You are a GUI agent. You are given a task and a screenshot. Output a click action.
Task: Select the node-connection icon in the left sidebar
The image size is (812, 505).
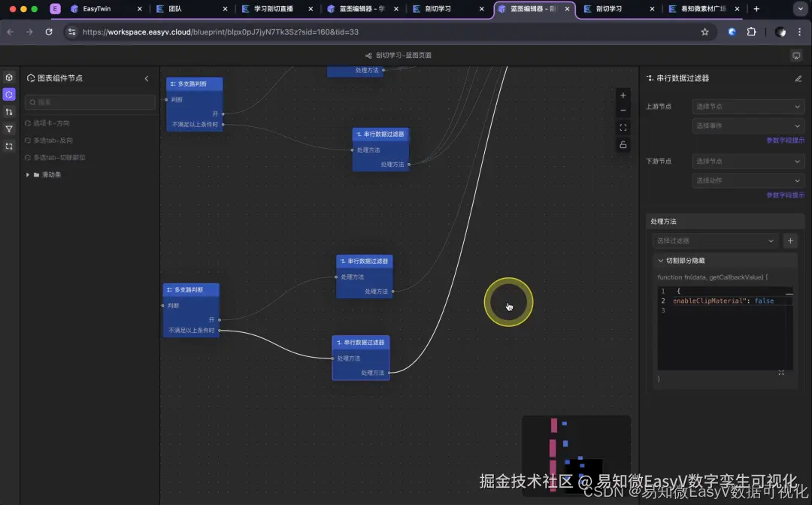click(9, 111)
